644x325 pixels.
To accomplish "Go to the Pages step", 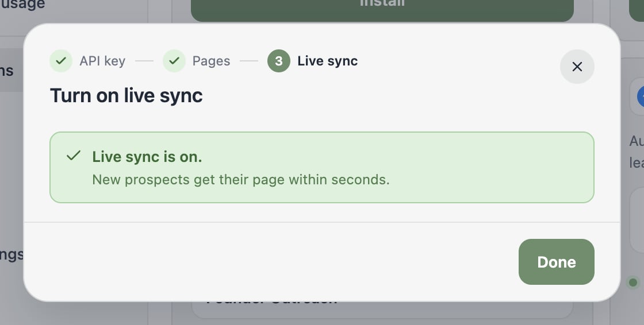I will click(196, 61).
